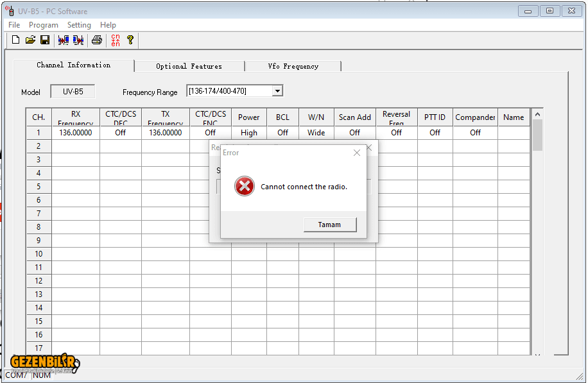Click the red X error icon

245,186
